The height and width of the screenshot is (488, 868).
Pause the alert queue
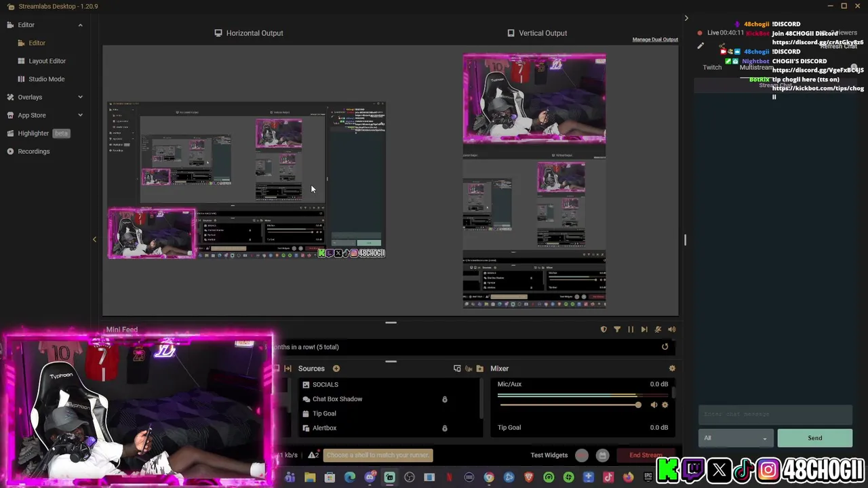(631, 329)
